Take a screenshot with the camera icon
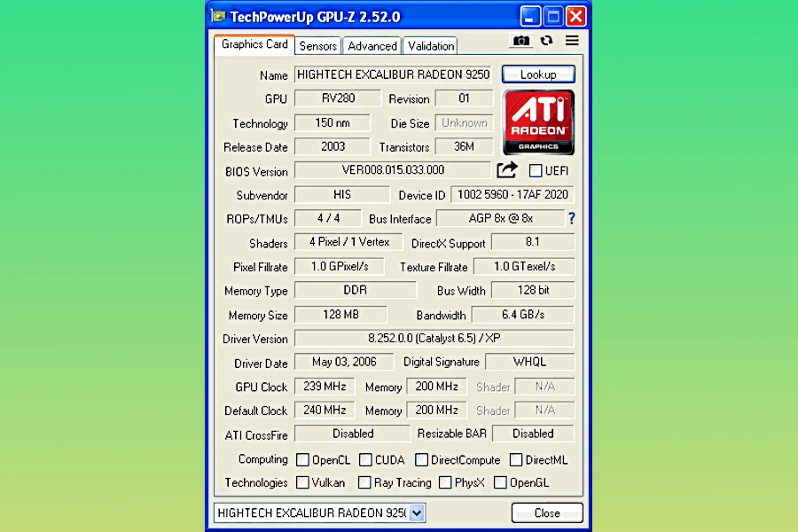 pyautogui.click(x=520, y=41)
